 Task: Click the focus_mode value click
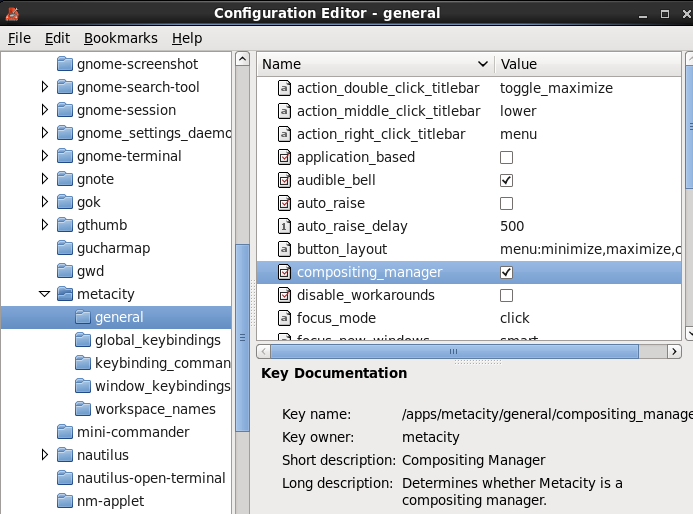[514, 318]
